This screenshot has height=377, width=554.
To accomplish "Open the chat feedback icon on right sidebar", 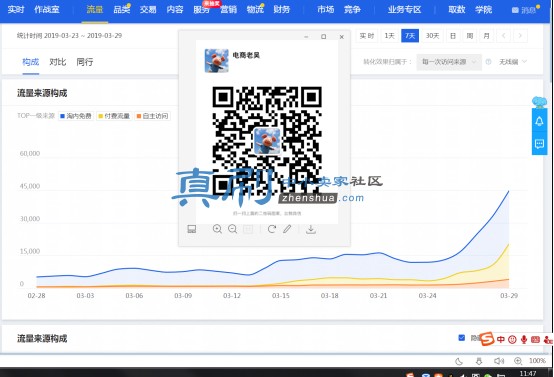I will (x=539, y=144).
